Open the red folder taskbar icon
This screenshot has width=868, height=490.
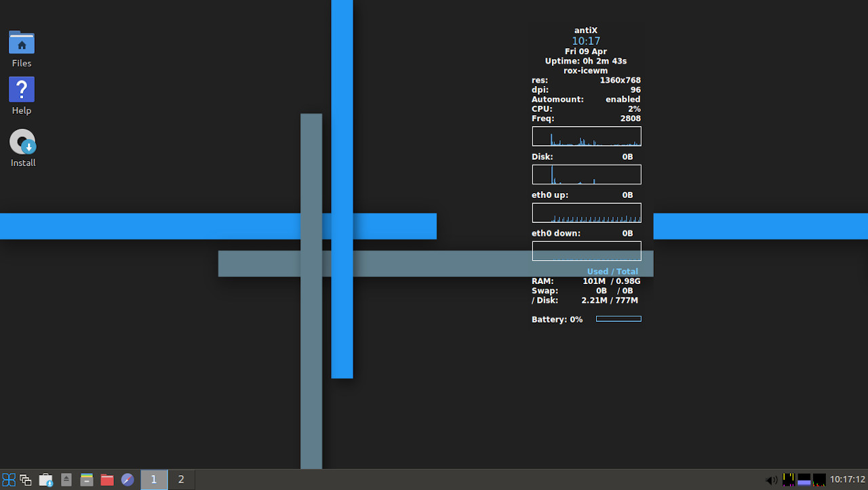107,480
